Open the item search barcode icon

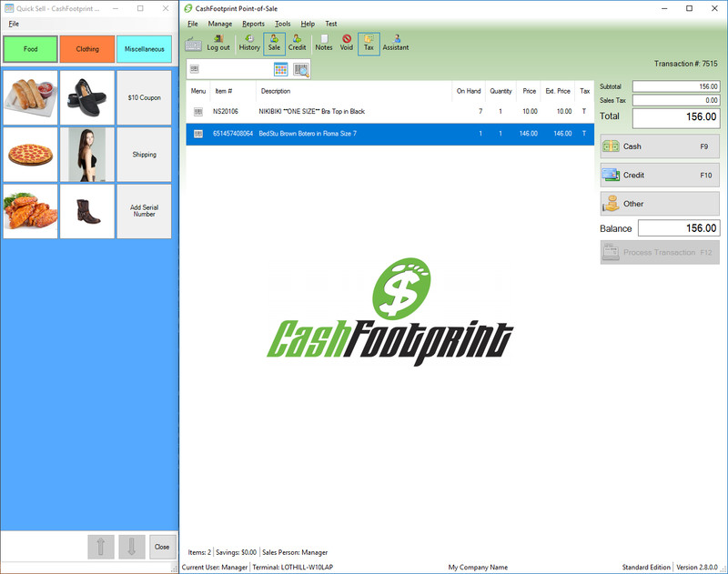coord(301,70)
